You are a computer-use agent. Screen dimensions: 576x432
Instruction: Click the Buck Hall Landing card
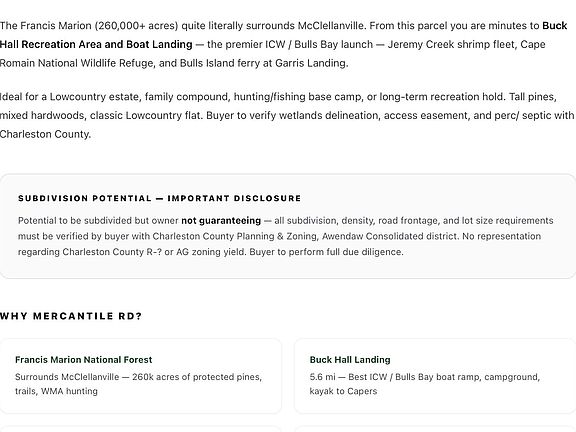point(435,376)
